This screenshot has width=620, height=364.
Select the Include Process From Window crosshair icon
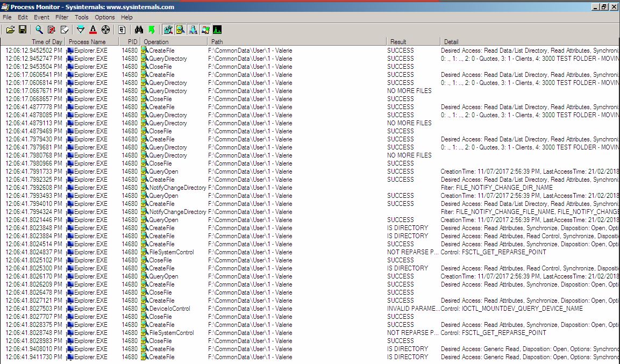click(105, 30)
